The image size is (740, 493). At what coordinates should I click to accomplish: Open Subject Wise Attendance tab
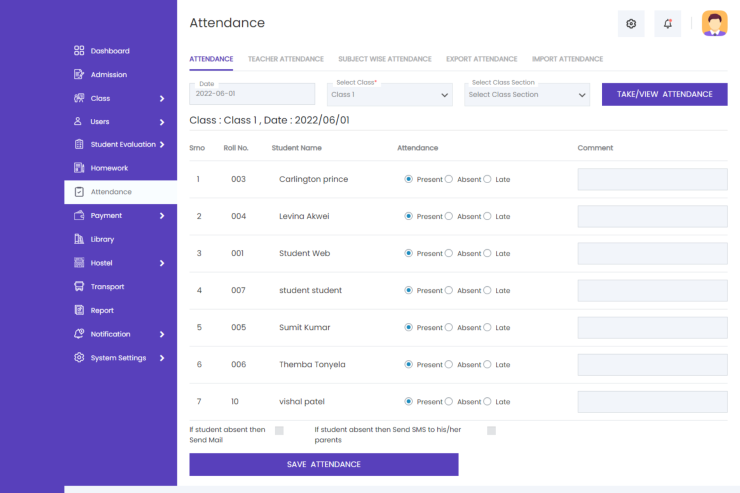pyautogui.click(x=385, y=59)
